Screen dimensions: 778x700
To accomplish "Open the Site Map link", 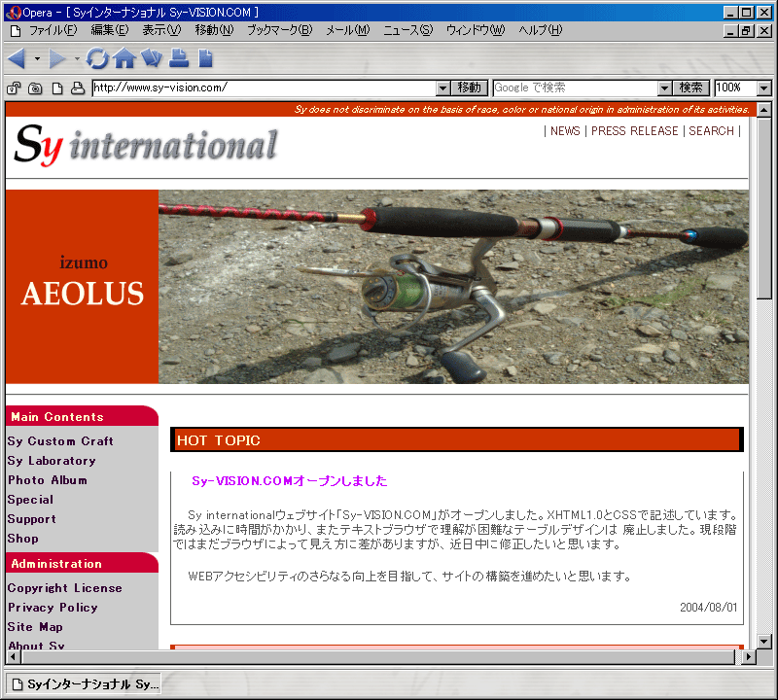I will 35,627.
